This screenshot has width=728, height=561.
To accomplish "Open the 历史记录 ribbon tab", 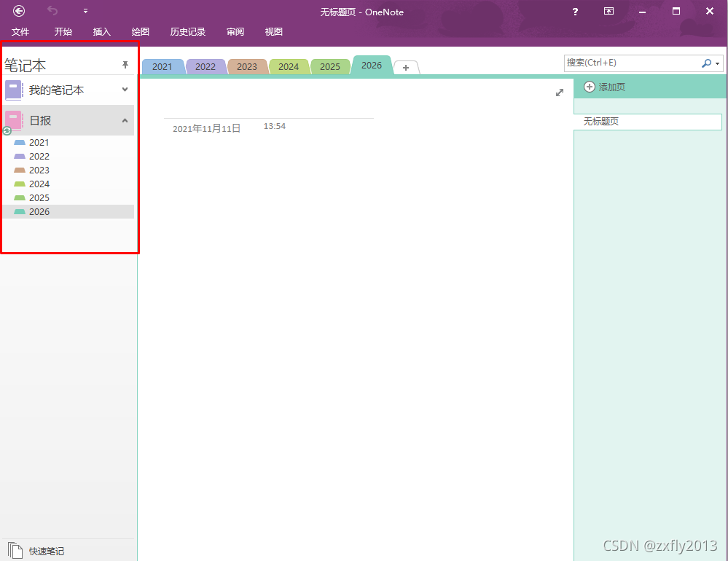I will pos(187,31).
